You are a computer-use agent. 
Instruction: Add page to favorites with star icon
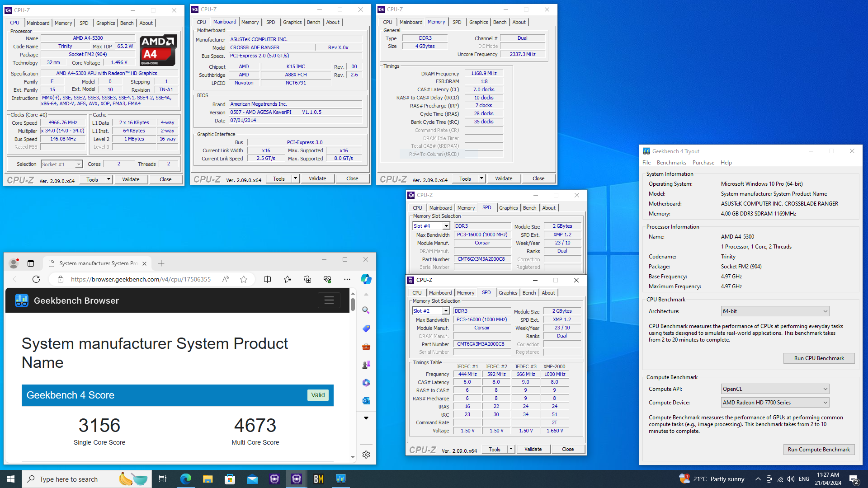coord(244,279)
